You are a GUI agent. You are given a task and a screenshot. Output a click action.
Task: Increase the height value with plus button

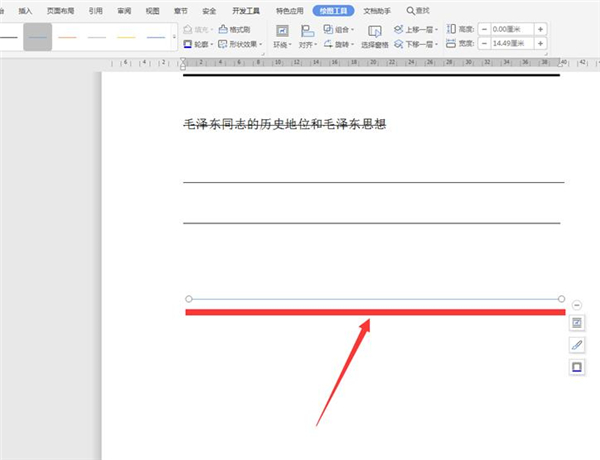pyautogui.click(x=541, y=30)
